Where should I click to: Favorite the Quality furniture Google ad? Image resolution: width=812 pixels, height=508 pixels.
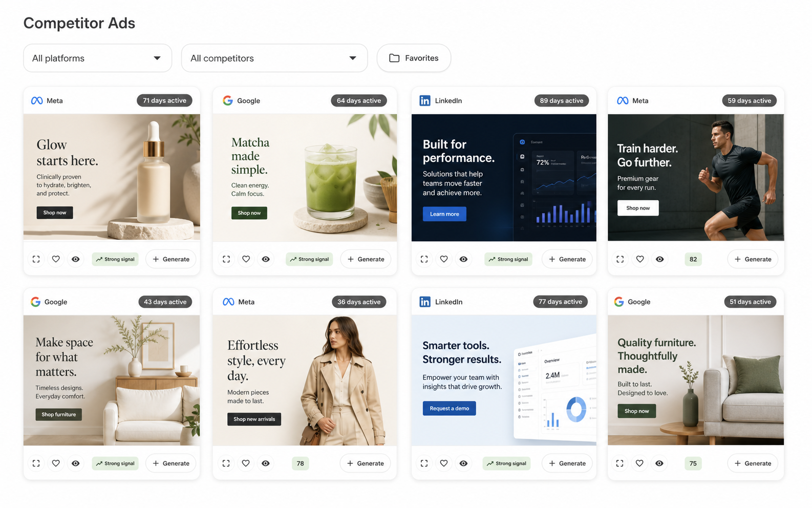tap(639, 463)
